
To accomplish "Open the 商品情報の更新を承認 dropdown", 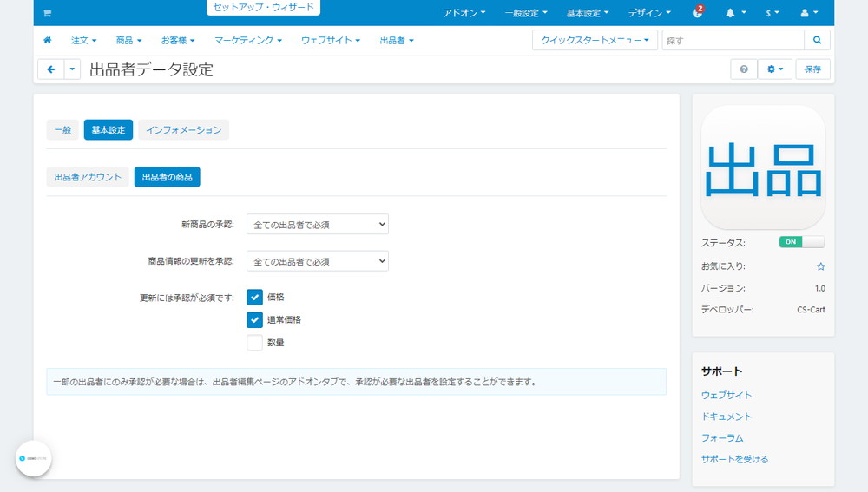I will (317, 261).
